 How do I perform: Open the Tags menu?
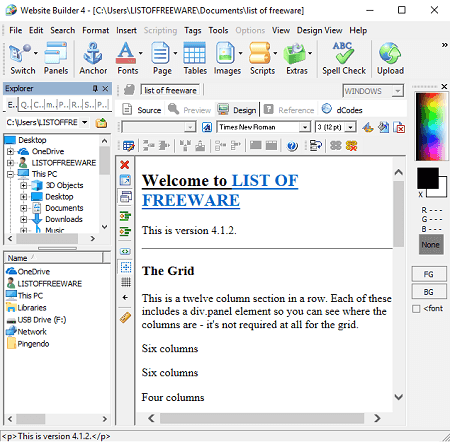pyautogui.click(x=192, y=30)
